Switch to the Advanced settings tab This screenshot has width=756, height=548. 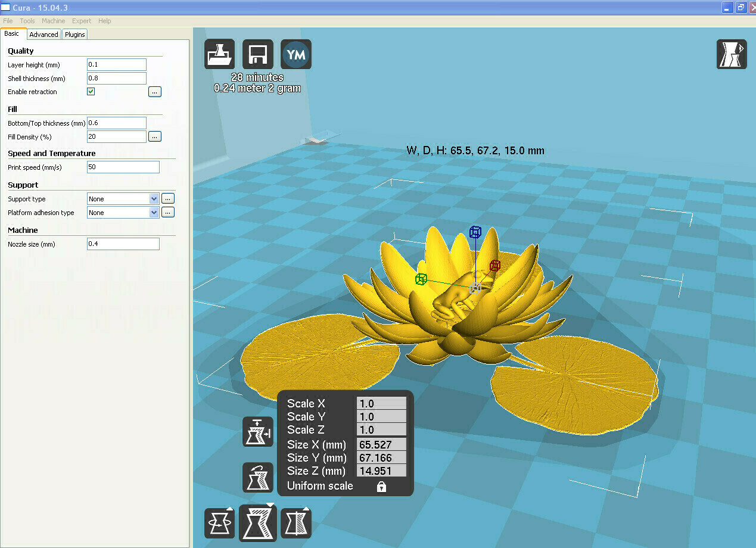pos(43,34)
